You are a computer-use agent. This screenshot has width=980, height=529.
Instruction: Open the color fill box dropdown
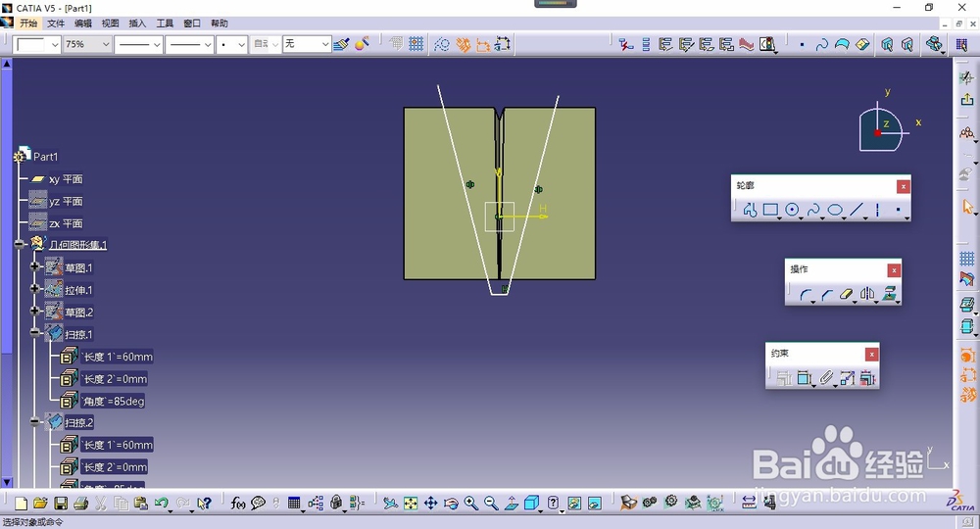pos(54,44)
